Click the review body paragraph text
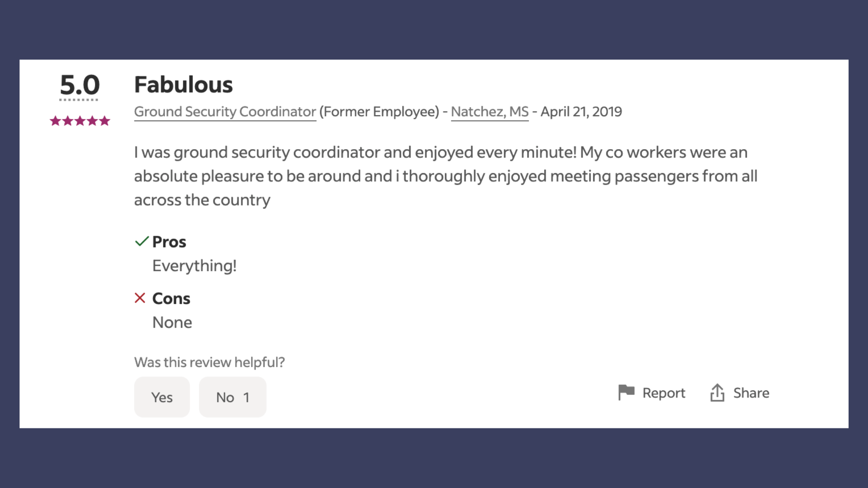This screenshot has height=488, width=868. point(446,176)
